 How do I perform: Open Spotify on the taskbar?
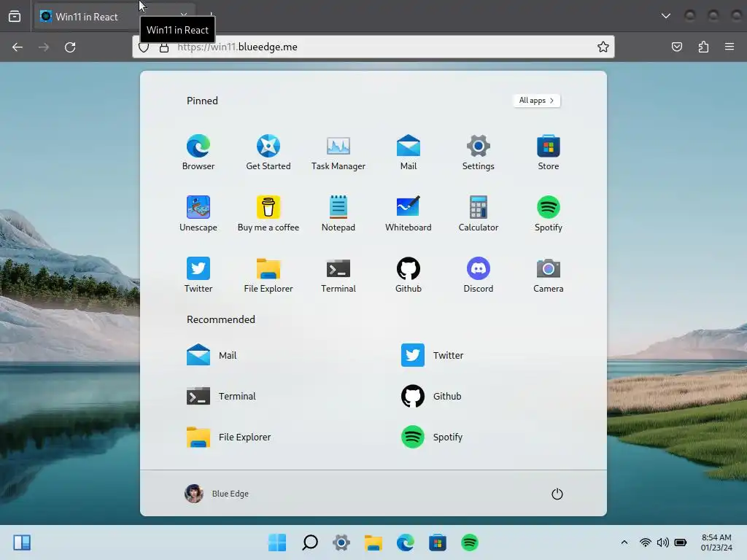click(x=469, y=542)
